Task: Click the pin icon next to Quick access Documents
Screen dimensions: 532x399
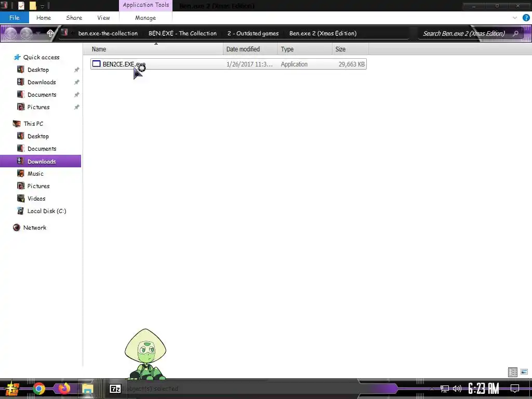Action: pos(77,95)
